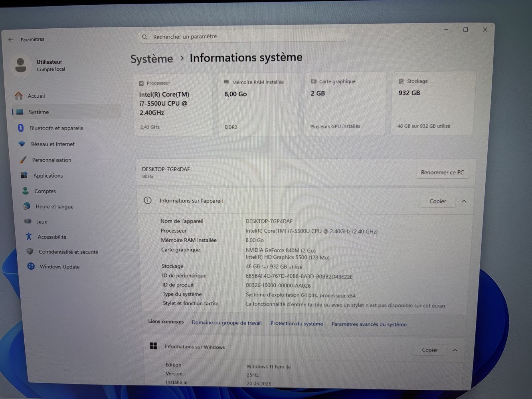Click the product ID 00326-10000-00000-AA026

(x=278, y=286)
